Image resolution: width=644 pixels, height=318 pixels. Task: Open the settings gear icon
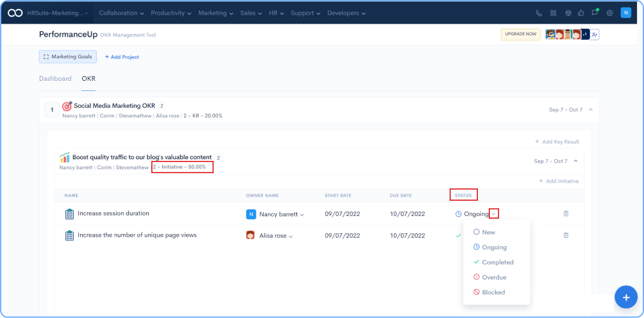point(609,13)
